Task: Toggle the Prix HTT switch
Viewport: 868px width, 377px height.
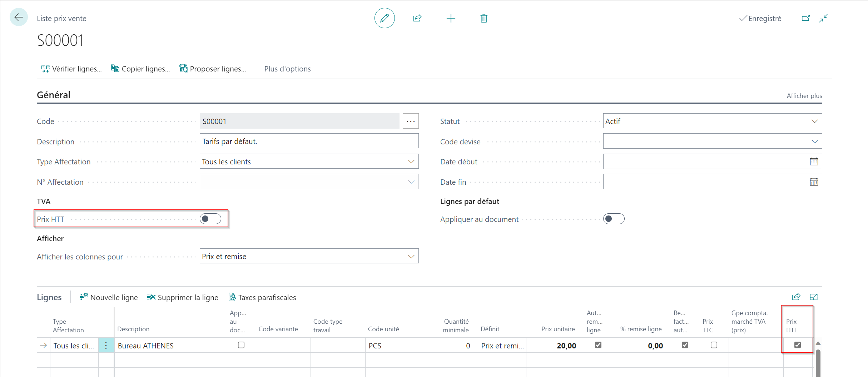Action: pos(210,219)
